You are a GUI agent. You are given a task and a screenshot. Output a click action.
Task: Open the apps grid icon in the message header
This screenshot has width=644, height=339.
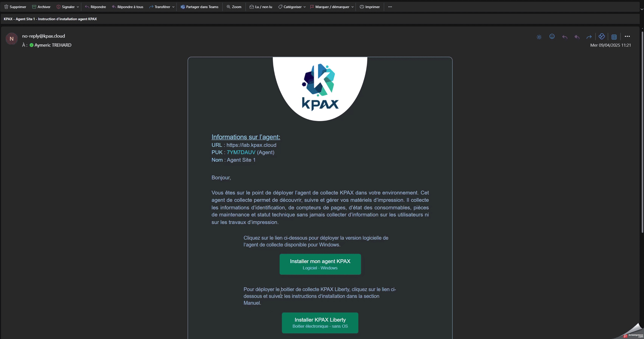(x=614, y=37)
